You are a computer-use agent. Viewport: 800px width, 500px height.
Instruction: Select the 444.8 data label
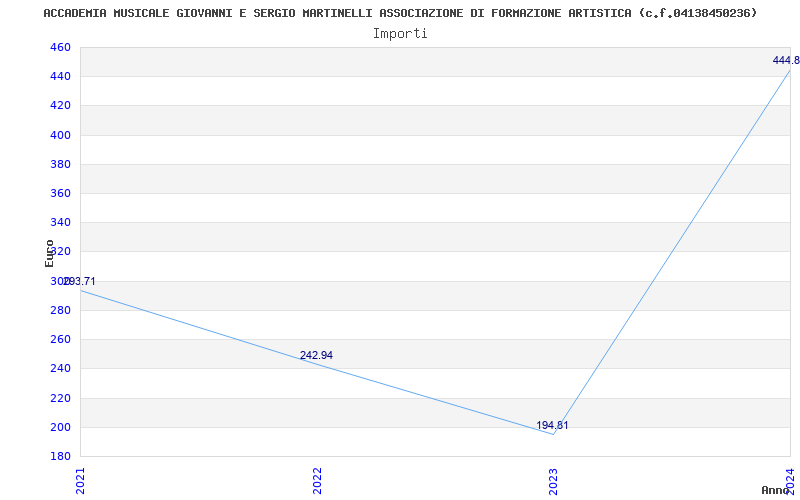tap(786, 60)
